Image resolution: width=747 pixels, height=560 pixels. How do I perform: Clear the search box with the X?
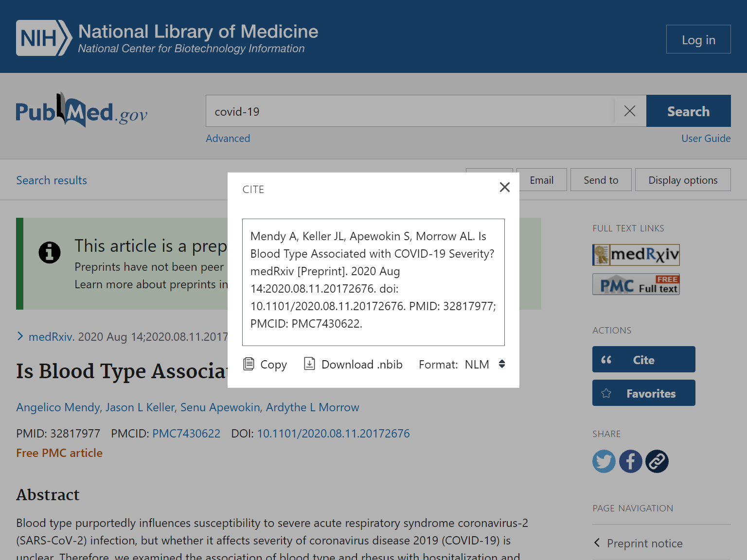(x=630, y=111)
